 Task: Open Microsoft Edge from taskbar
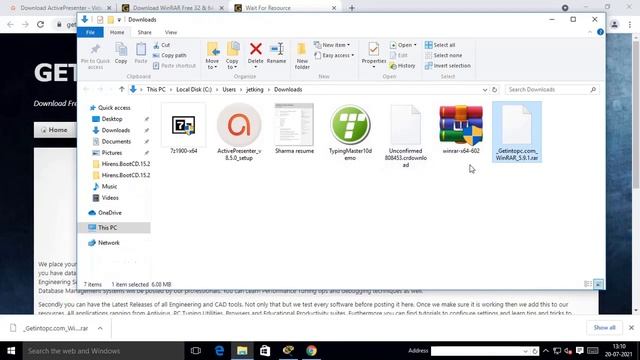[219, 351]
